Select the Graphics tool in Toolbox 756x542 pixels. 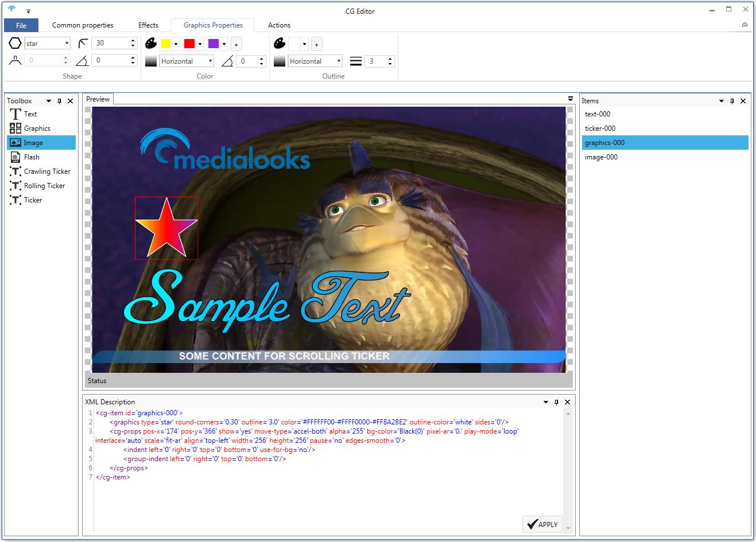(41, 128)
